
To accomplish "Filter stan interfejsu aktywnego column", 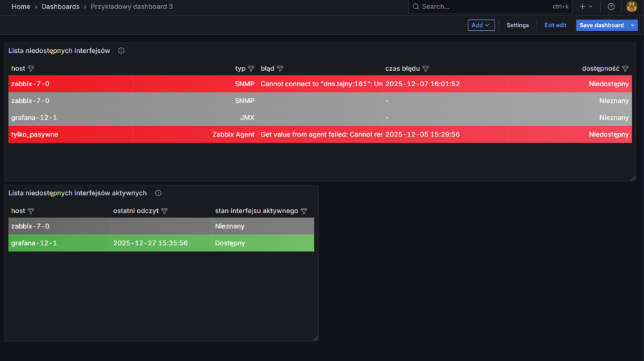I will click(x=304, y=211).
